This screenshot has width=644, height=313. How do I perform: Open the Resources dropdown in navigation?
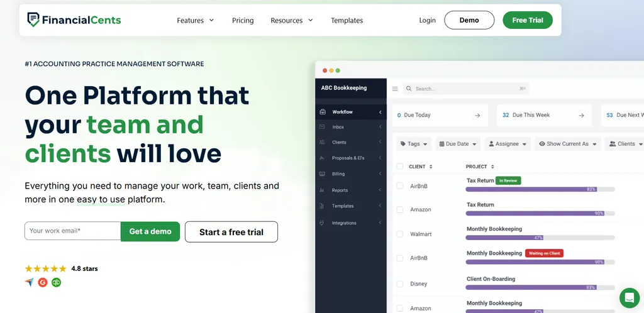292,20
